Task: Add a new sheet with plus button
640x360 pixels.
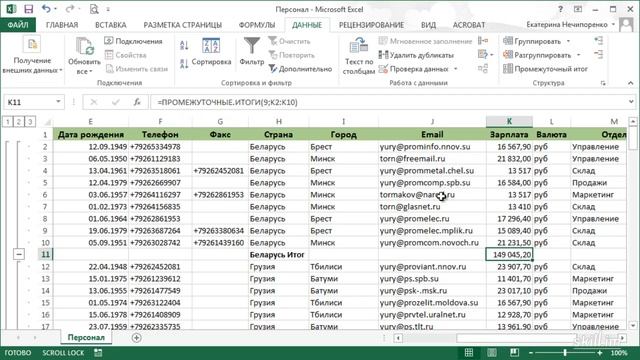Action: [x=136, y=338]
